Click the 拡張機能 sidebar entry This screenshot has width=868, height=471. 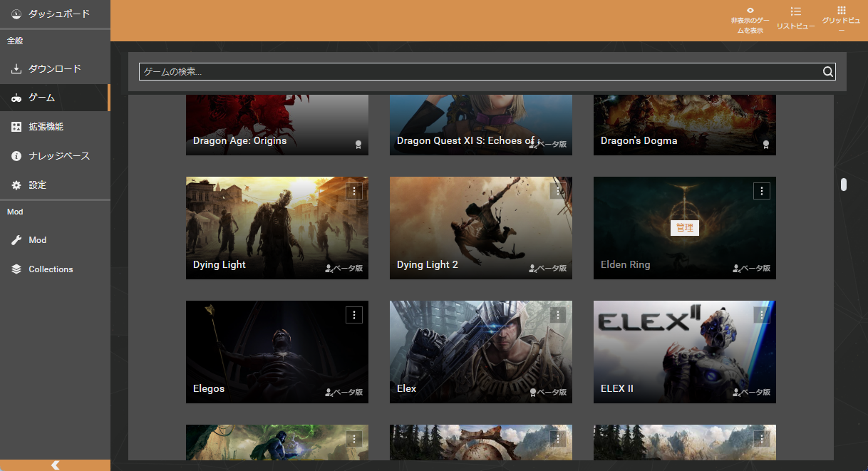[44, 126]
